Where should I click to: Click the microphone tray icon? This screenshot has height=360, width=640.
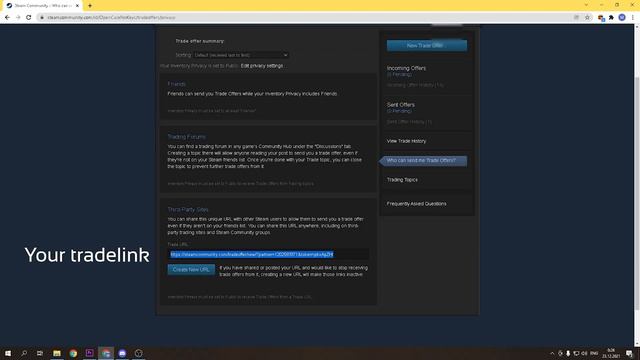(x=568, y=353)
